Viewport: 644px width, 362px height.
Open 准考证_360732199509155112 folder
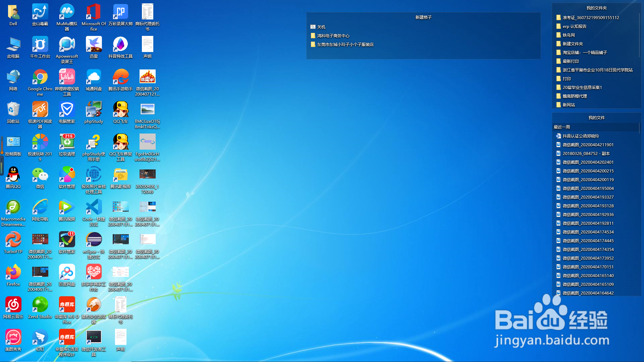point(588,17)
